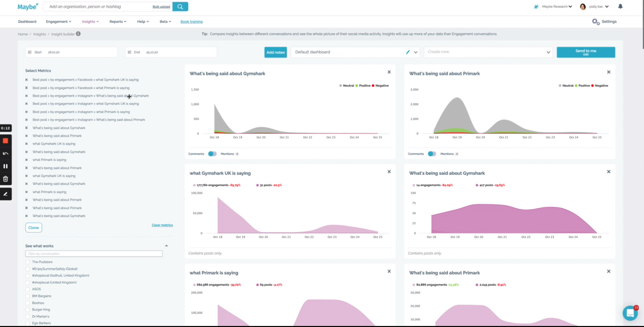Open the Default dashboard dropdown arrow
The height and width of the screenshot is (327, 644).
click(416, 52)
